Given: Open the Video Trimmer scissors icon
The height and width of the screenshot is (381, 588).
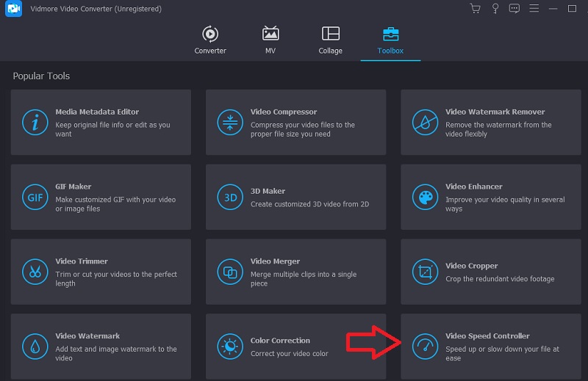Looking at the screenshot, I should (x=35, y=272).
